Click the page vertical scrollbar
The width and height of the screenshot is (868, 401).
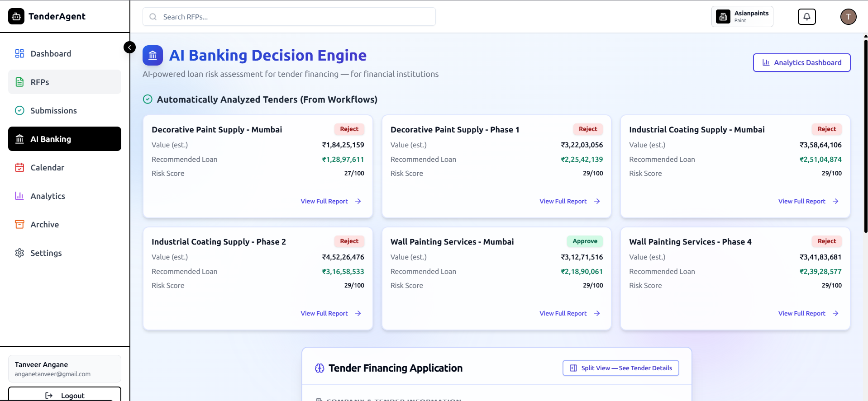(x=866, y=136)
